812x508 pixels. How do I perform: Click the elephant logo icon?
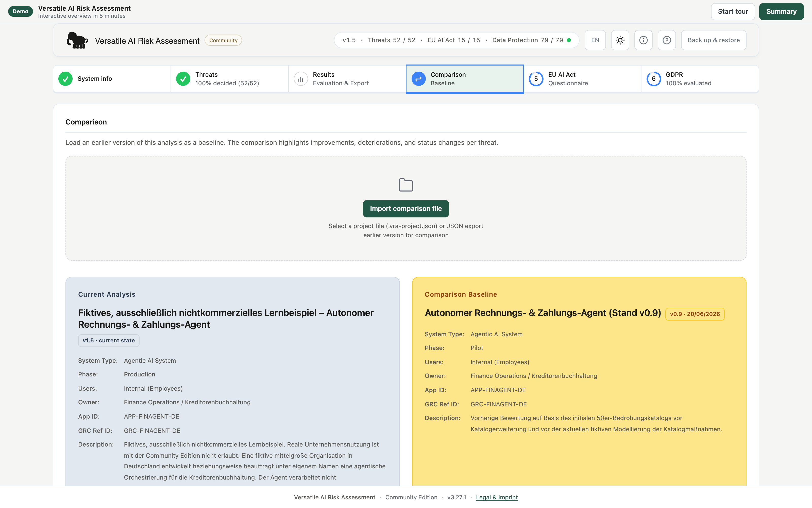point(77,40)
